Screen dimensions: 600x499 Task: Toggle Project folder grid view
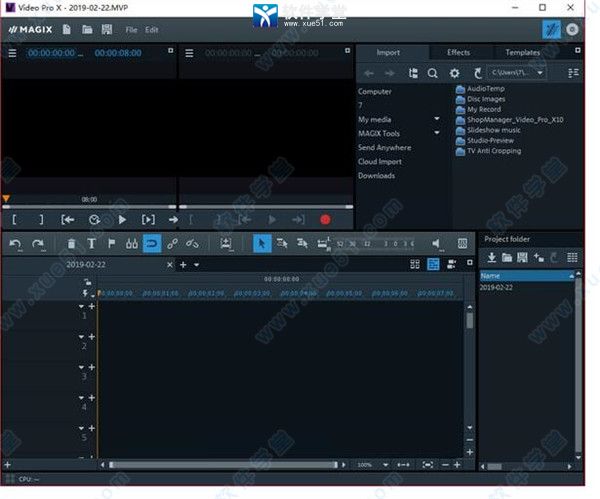[x=572, y=258]
